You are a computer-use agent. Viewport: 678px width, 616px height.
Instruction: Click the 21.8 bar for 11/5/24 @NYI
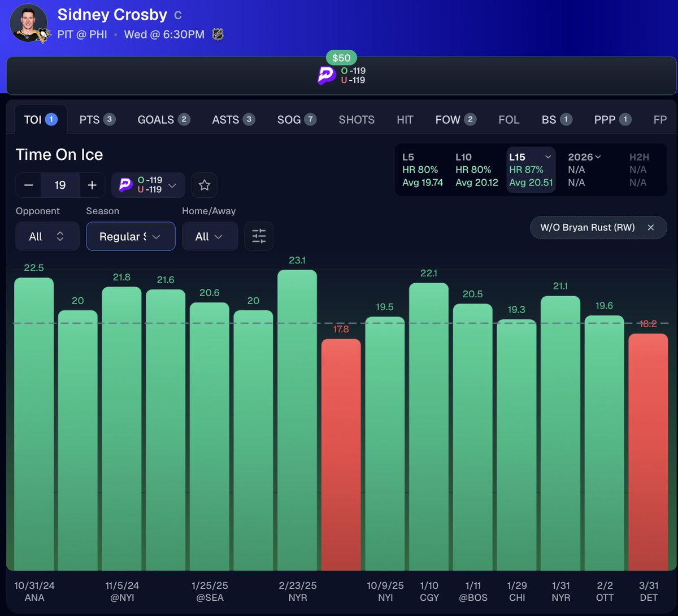121,428
